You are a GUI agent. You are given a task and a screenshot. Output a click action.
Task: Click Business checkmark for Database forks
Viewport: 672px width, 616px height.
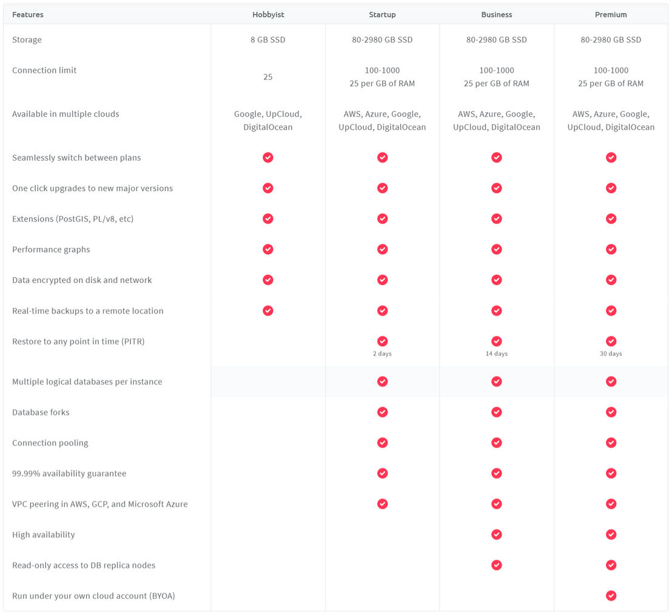(496, 412)
